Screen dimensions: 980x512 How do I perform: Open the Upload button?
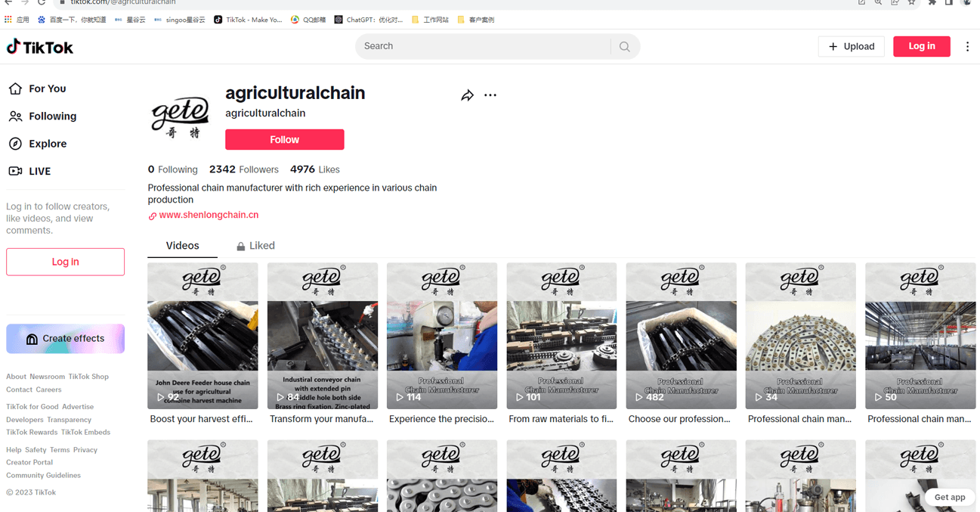(852, 47)
